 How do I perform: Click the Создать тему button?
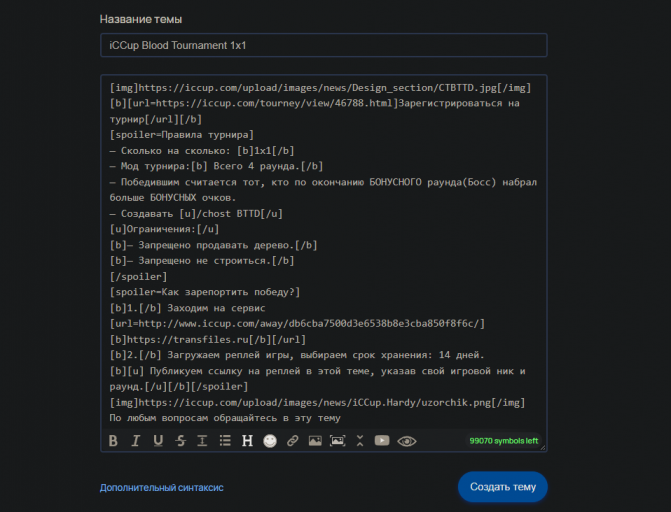pos(503,487)
